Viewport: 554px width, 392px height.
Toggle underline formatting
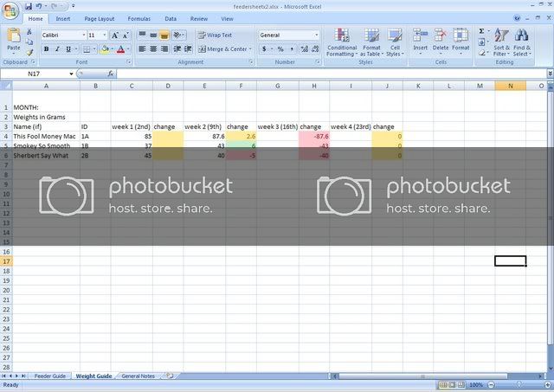[x=68, y=49]
